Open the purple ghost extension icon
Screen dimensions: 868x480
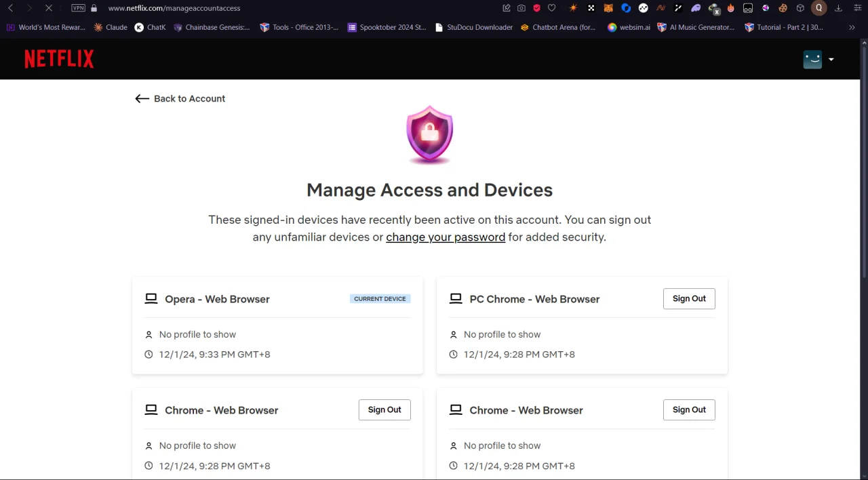[x=696, y=8]
